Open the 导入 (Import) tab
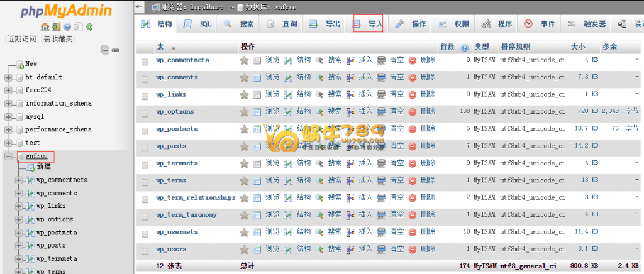The width and height of the screenshot is (644, 274). pyautogui.click(x=369, y=25)
